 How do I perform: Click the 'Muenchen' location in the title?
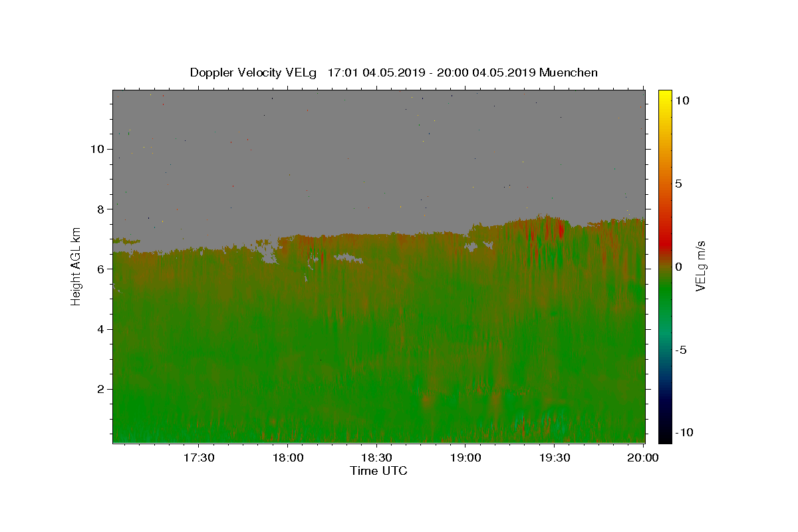(x=569, y=72)
